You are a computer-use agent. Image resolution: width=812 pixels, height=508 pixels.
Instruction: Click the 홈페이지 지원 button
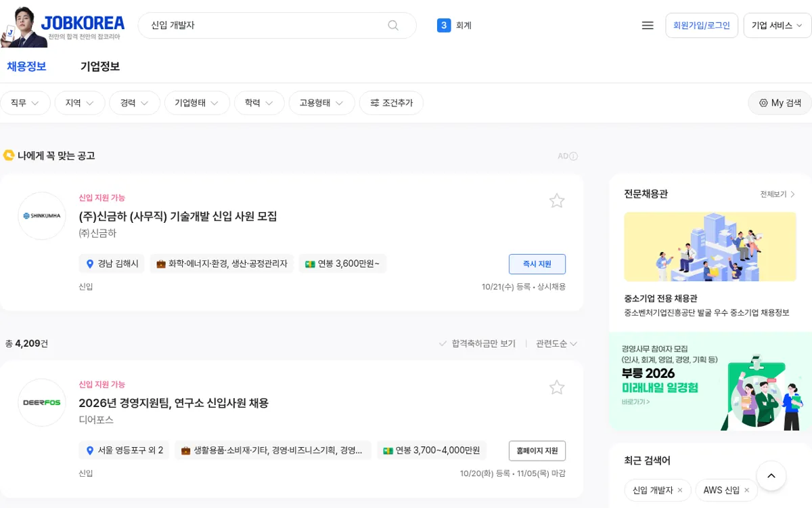pyautogui.click(x=537, y=451)
